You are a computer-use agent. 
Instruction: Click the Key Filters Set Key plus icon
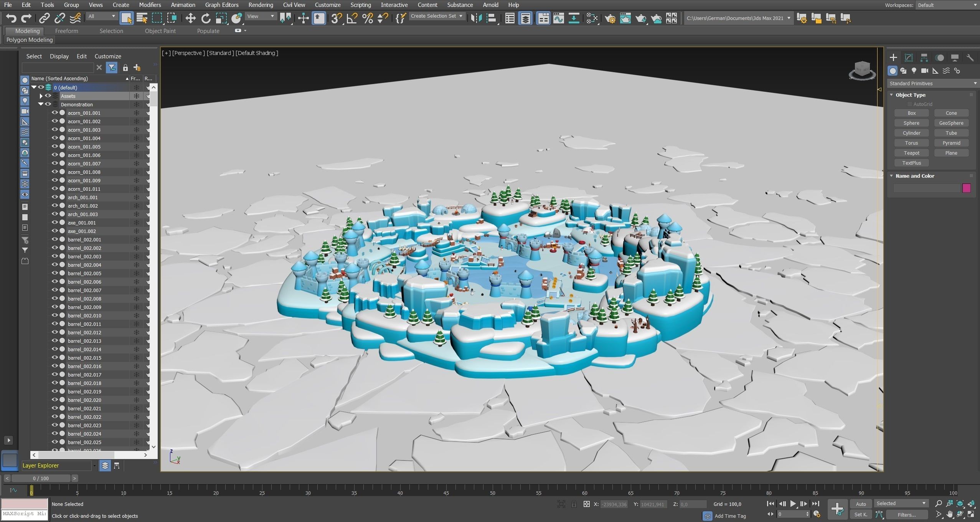click(x=837, y=509)
